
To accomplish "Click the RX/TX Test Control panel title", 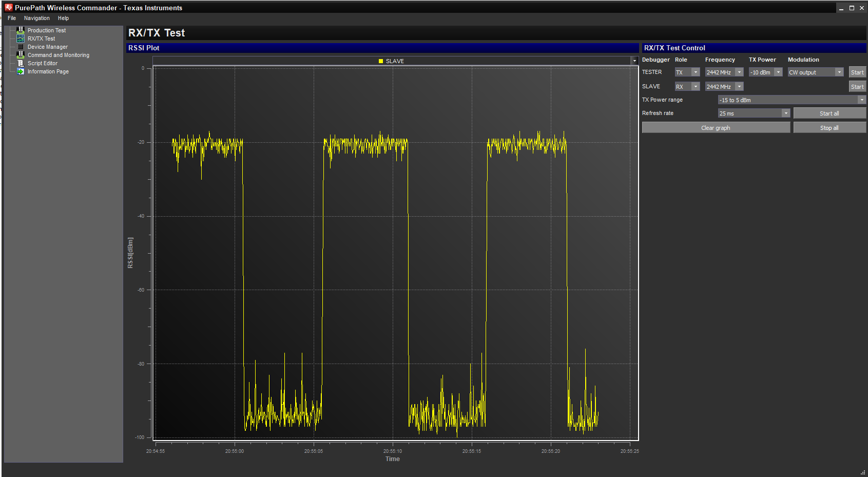I will tap(674, 48).
